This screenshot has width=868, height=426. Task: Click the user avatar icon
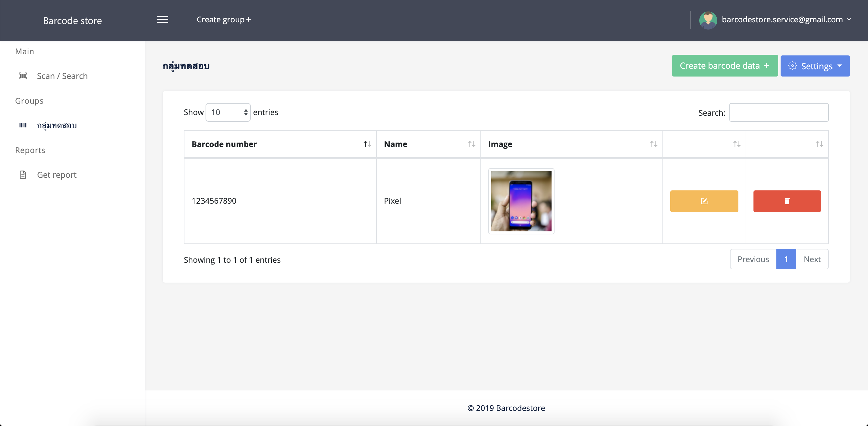[708, 20]
